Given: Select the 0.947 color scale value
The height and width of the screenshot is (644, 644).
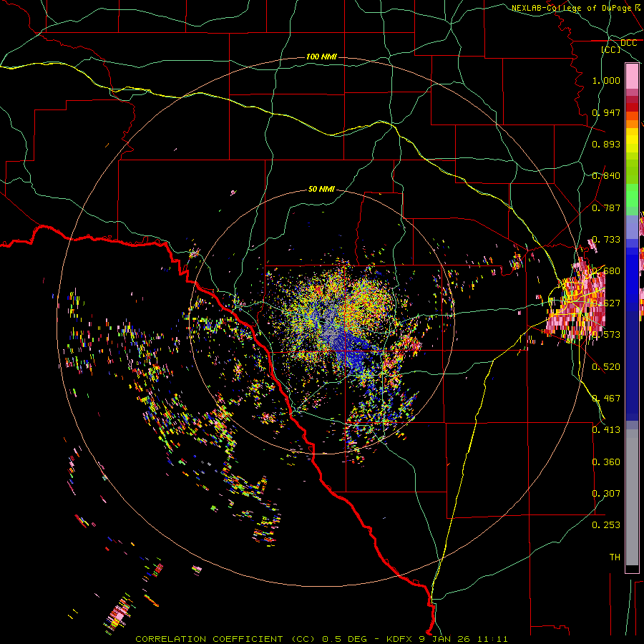Looking at the screenshot, I should pos(606,112).
